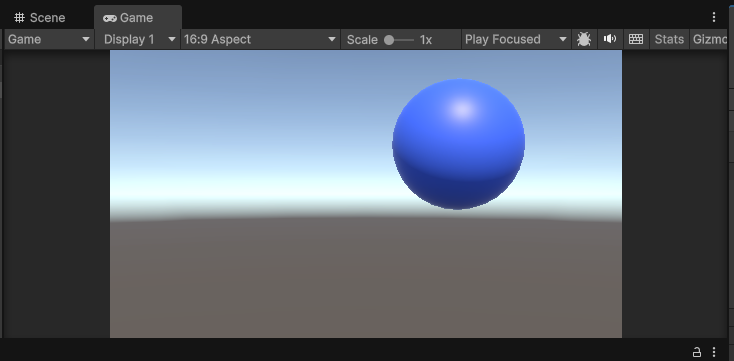Click the blue sphere in the game view
This screenshot has height=361, width=734.
(x=458, y=144)
